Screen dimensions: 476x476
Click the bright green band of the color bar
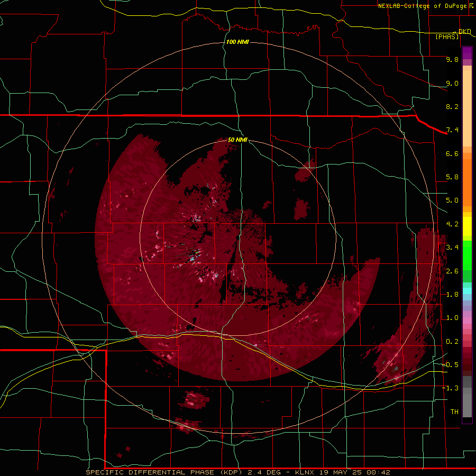click(x=467, y=255)
